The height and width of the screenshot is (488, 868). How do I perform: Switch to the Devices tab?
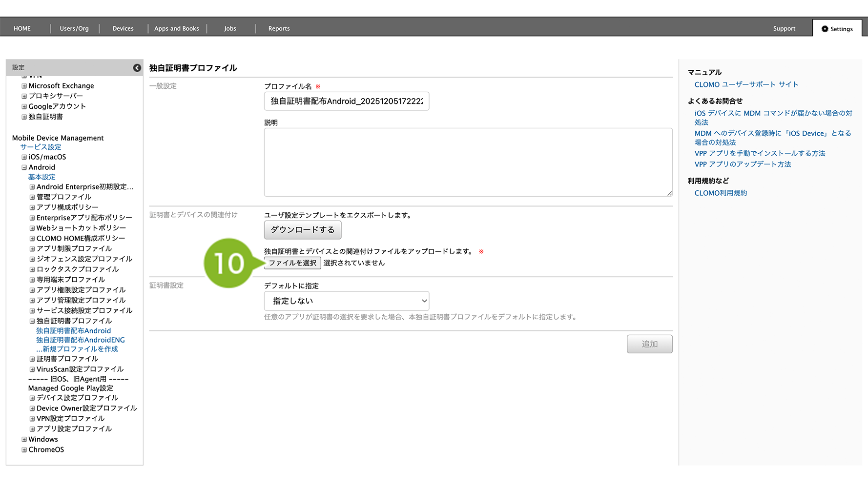123,29
